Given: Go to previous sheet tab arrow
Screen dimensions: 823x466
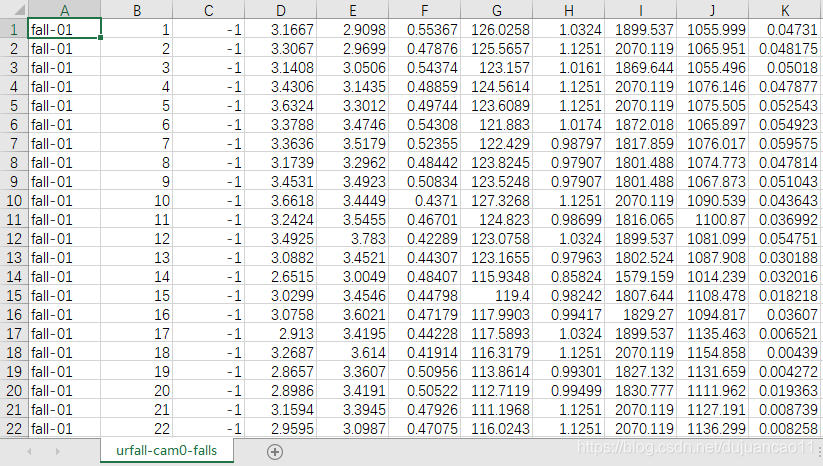Looking at the screenshot, I should coord(29,451).
